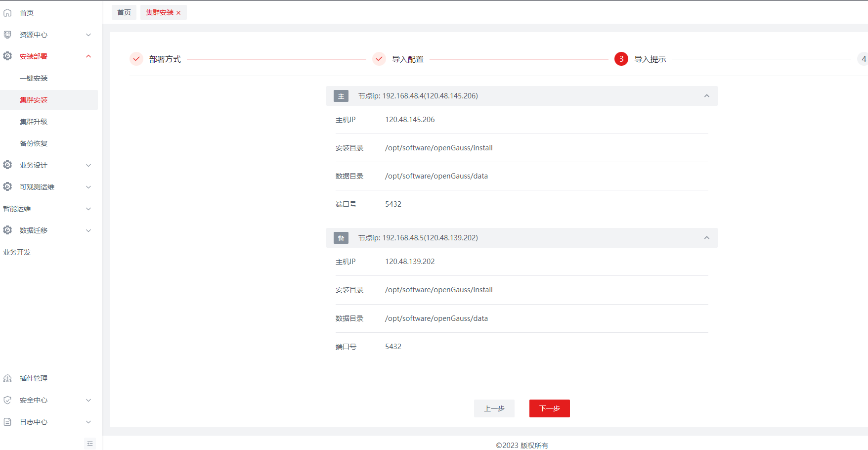The height and width of the screenshot is (450, 868).
Task: Close the 集群安装 tab with x
Action: point(178,13)
